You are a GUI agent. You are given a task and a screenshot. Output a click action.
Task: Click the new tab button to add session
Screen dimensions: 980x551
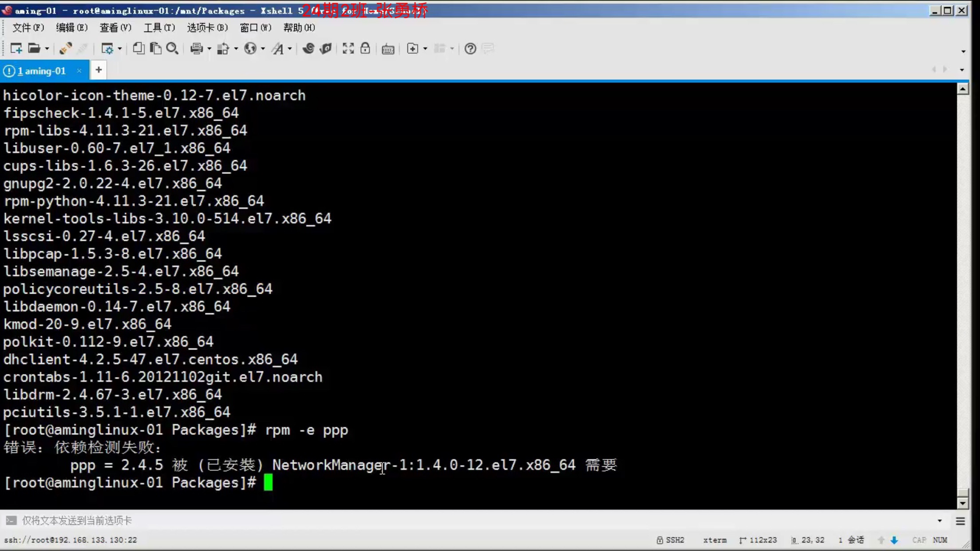pos(98,70)
